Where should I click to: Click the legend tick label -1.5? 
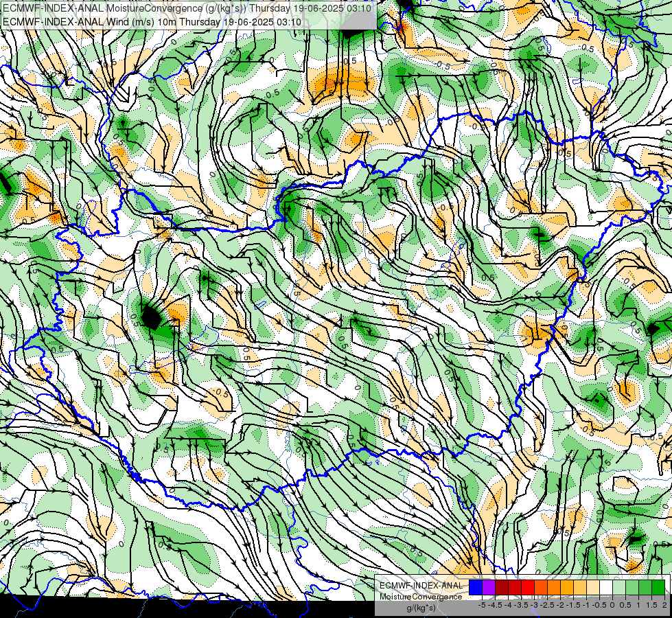(573, 605)
